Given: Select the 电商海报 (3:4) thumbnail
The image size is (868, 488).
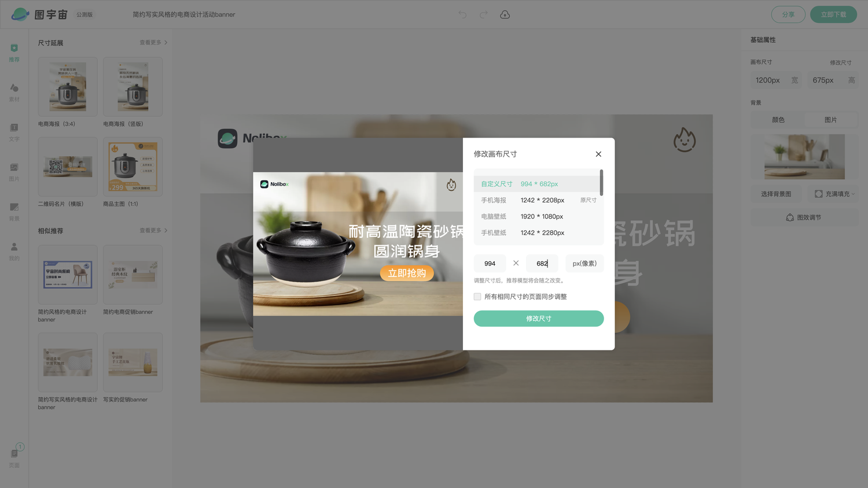Looking at the screenshot, I should coord(68,87).
